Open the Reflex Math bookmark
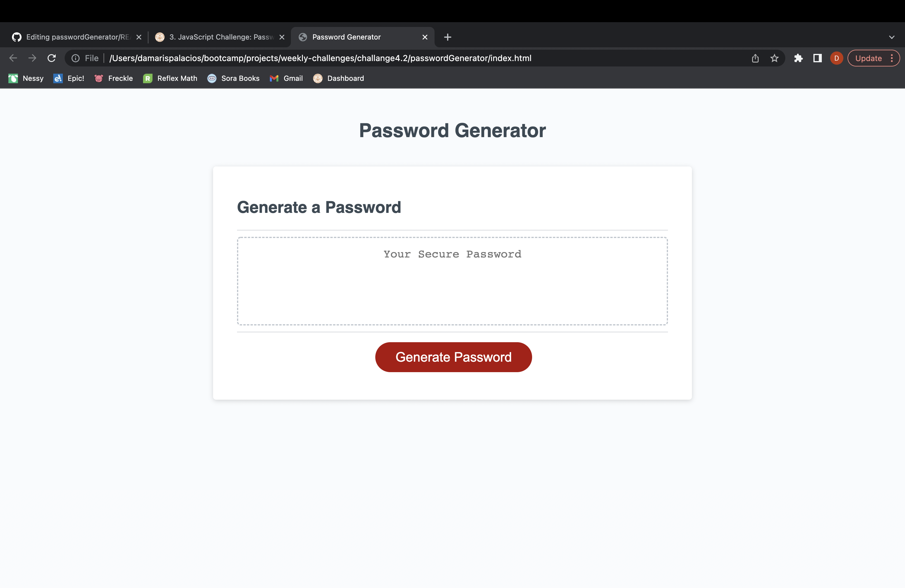Viewport: 905px width, 588px height. (170, 78)
